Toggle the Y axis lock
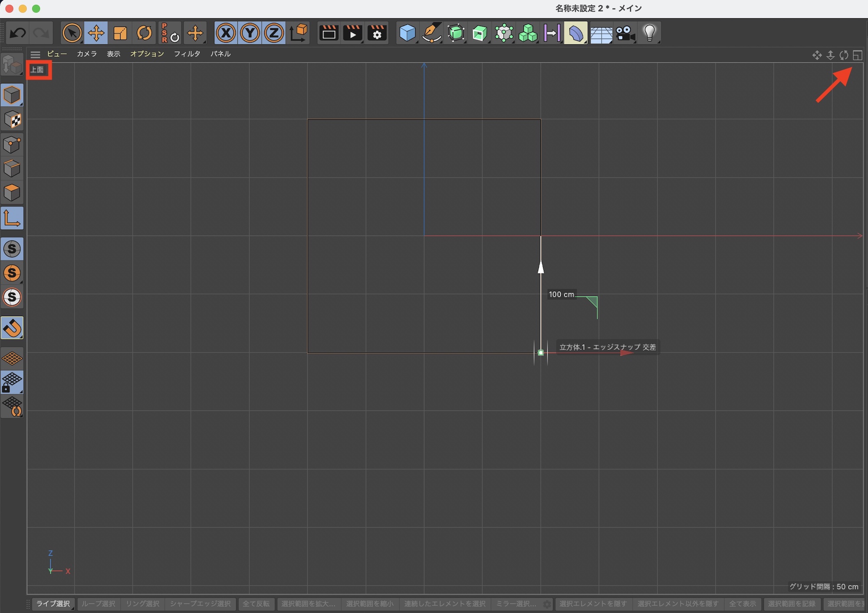Image resolution: width=868 pixels, height=613 pixels. [250, 33]
